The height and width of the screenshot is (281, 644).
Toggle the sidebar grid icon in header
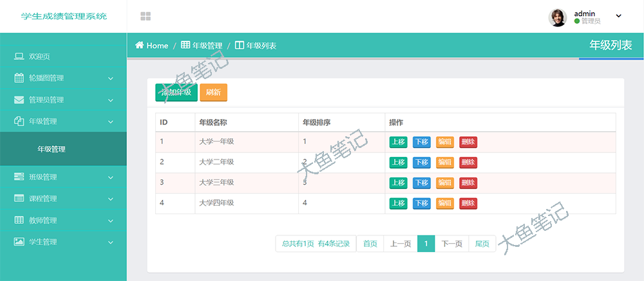click(x=146, y=17)
